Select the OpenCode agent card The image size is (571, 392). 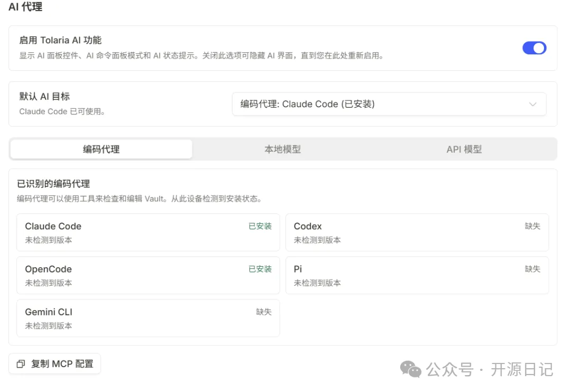[148, 276]
